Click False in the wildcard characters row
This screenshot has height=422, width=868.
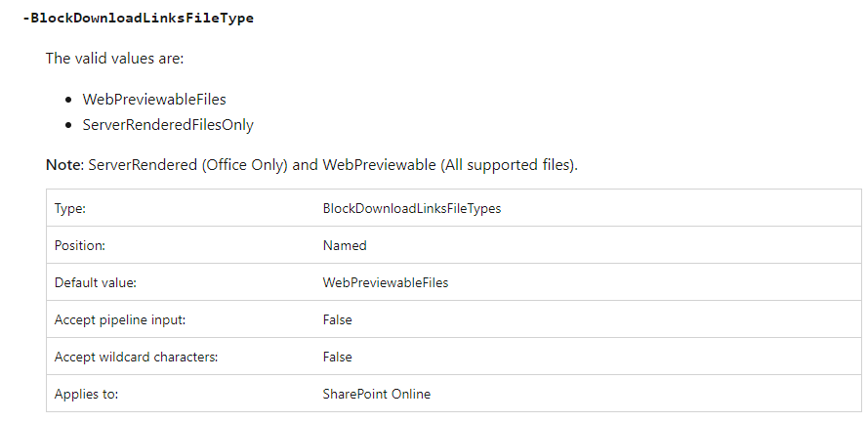click(337, 357)
